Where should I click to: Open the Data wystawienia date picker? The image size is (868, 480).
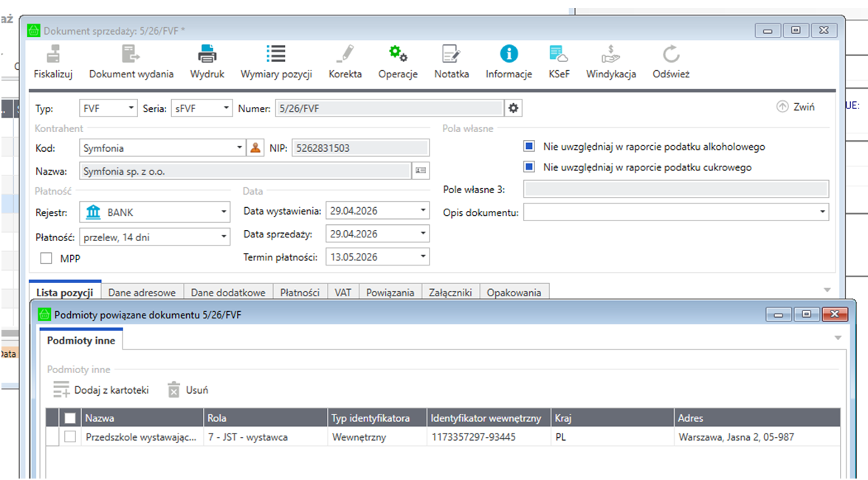click(423, 211)
